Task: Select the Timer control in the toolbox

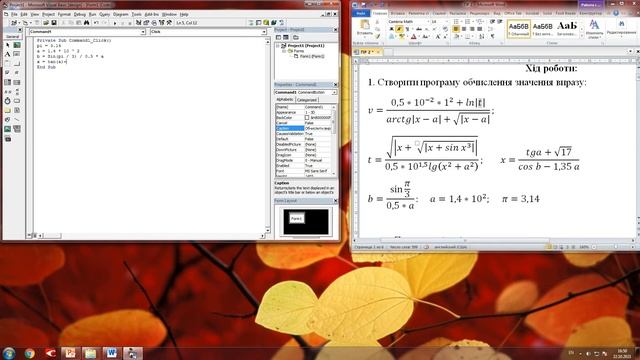Action: [x=7, y=101]
